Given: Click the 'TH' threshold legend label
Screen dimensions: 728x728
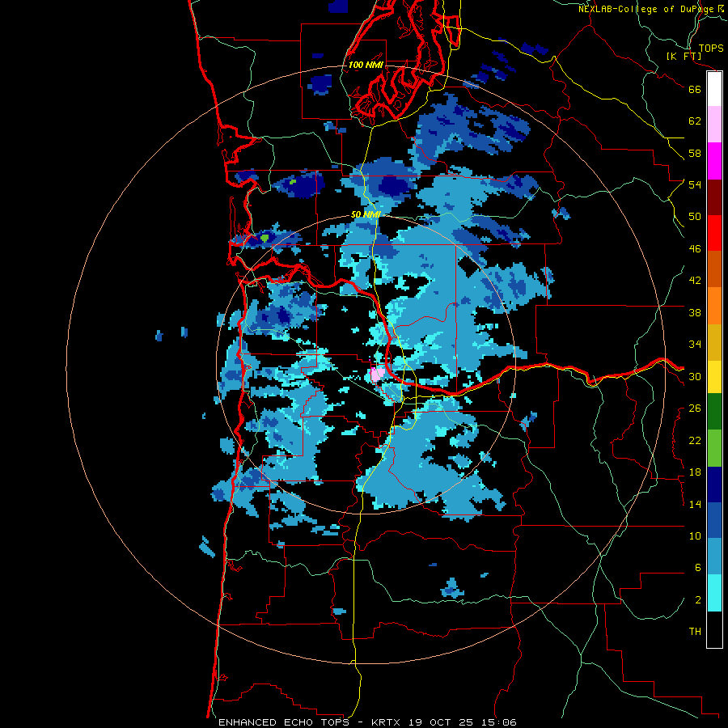Looking at the screenshot, I should (x=695, y=632).
